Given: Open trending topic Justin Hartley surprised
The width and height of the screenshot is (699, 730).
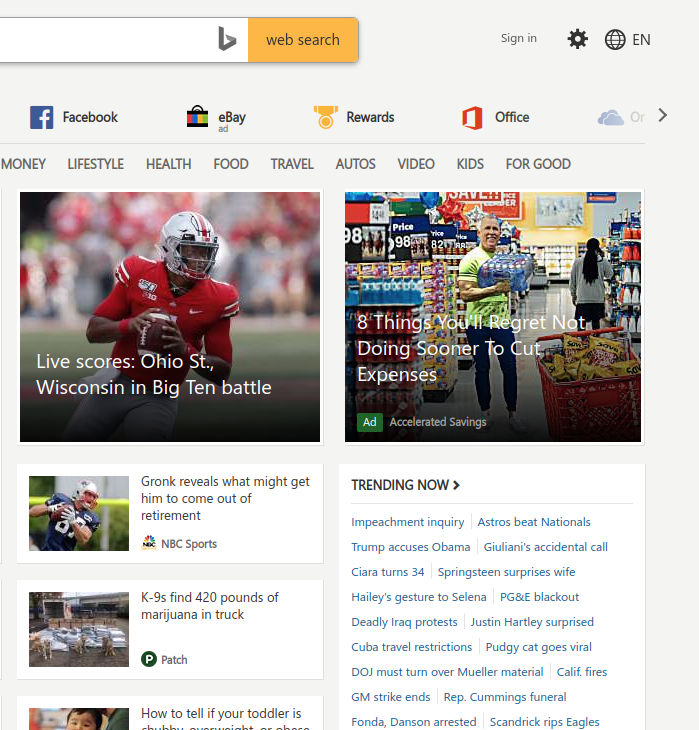Looking at the screenshot, I should pyautogui.click(x=532, y=622).
